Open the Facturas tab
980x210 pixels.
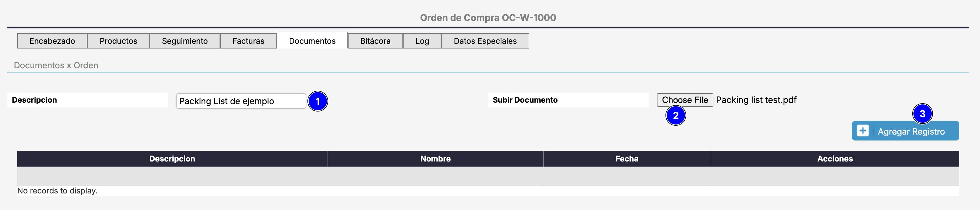pos(248,41)
